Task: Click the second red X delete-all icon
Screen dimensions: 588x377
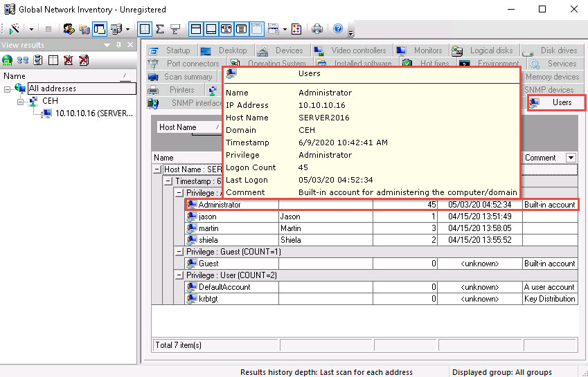Action: 84,60
